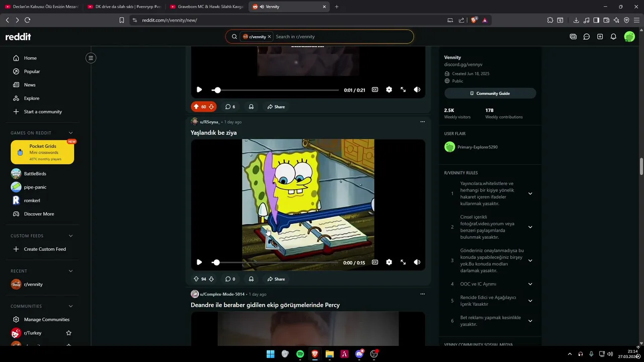The height and width of the screenshot is (362, 644).
Task: Enter fullscreen on top video
Action: point(403,89)
